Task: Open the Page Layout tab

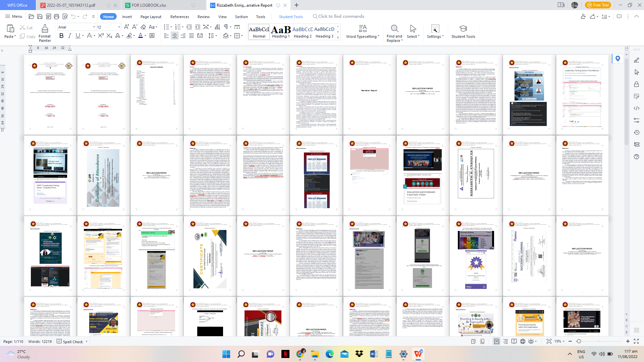Action: (x=151, y=17)
